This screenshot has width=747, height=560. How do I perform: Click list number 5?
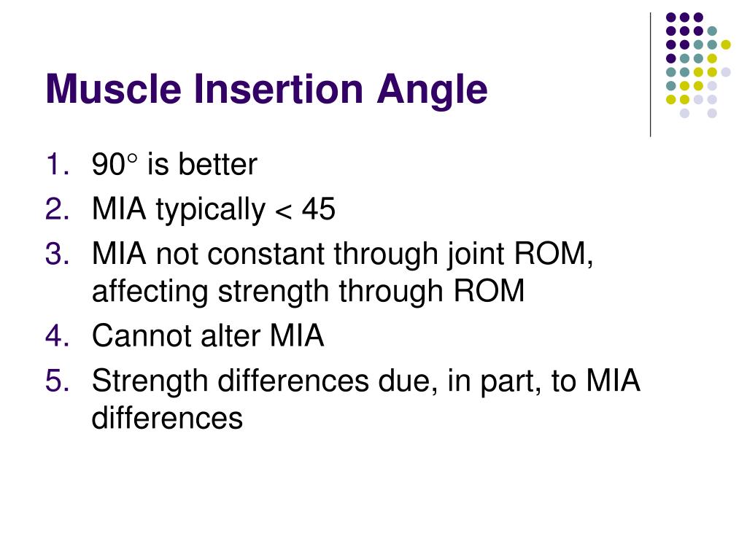[58, 381]
